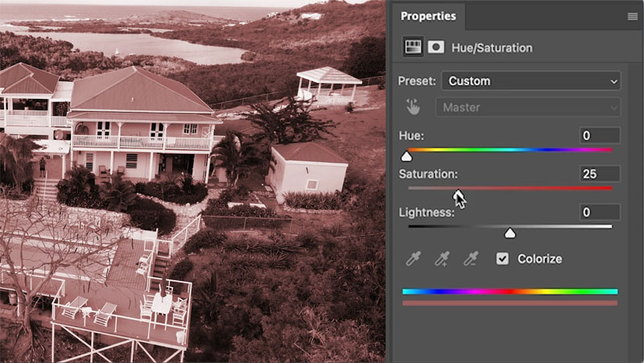Click the Lightness value input field

[x=600, y=212]
